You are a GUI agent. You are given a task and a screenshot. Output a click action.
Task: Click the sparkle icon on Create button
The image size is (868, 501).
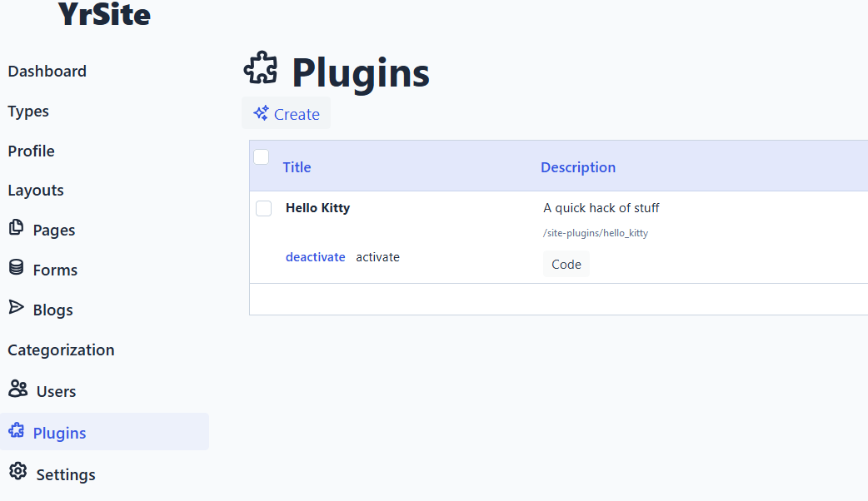tap(261, 113)
